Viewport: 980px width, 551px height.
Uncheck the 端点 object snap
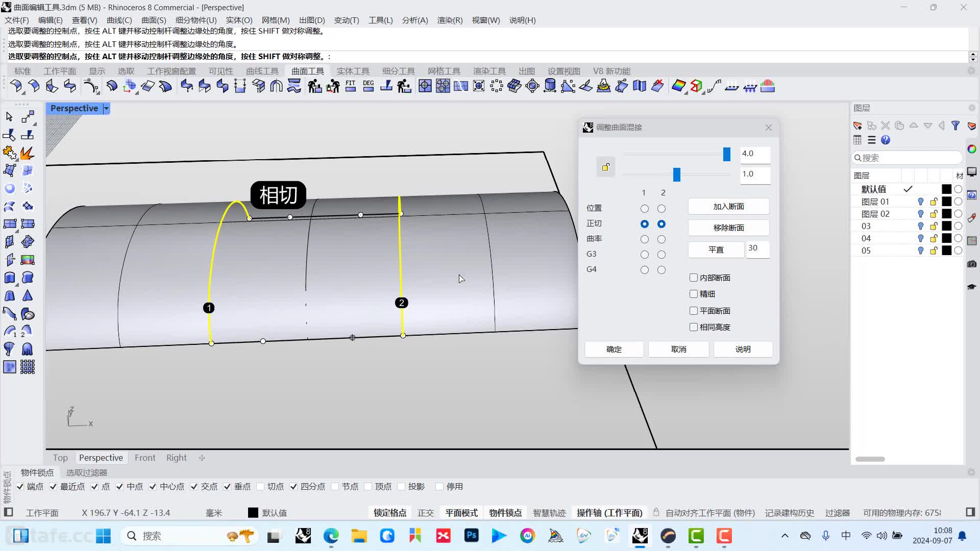[x=20, y=487]
